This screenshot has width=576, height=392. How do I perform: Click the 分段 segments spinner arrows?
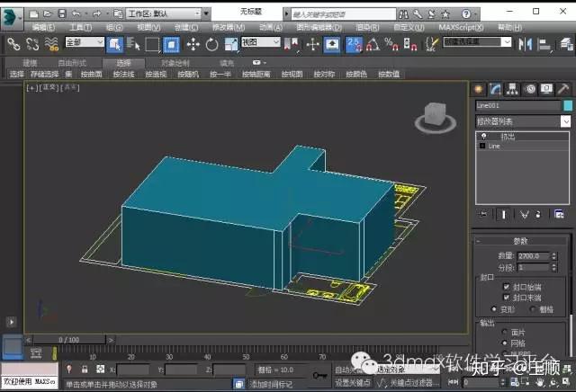[x=554, y=268]
